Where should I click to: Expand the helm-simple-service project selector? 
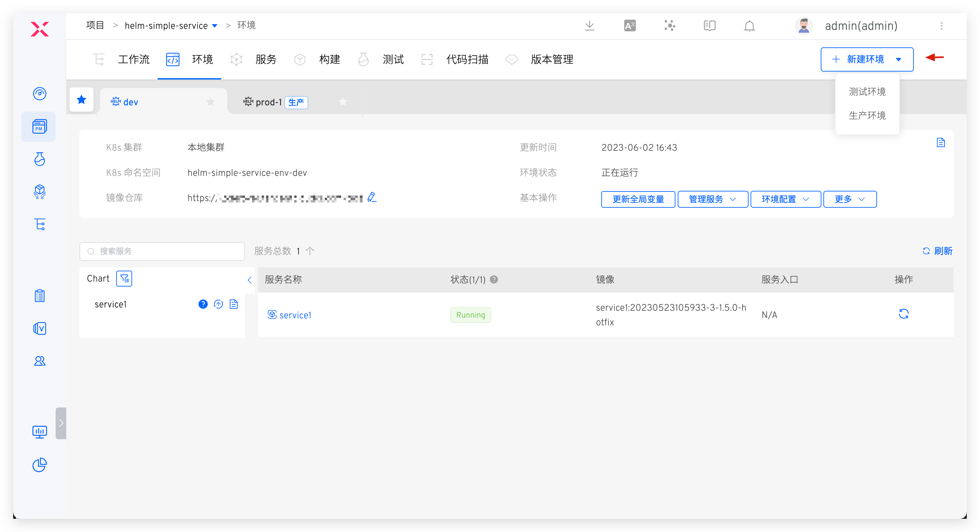[214, 25]
